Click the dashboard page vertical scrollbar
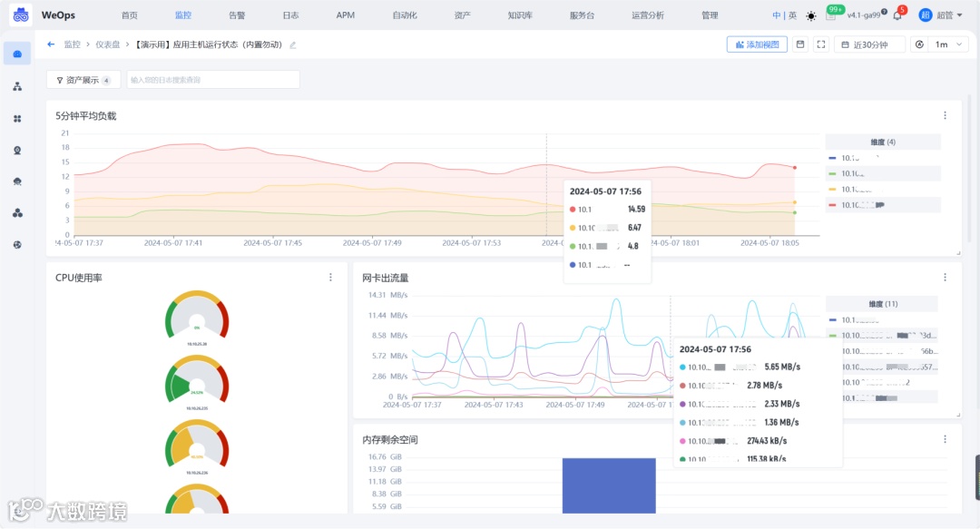Screen dimensions: 980x529 click(x=970, y=169)
